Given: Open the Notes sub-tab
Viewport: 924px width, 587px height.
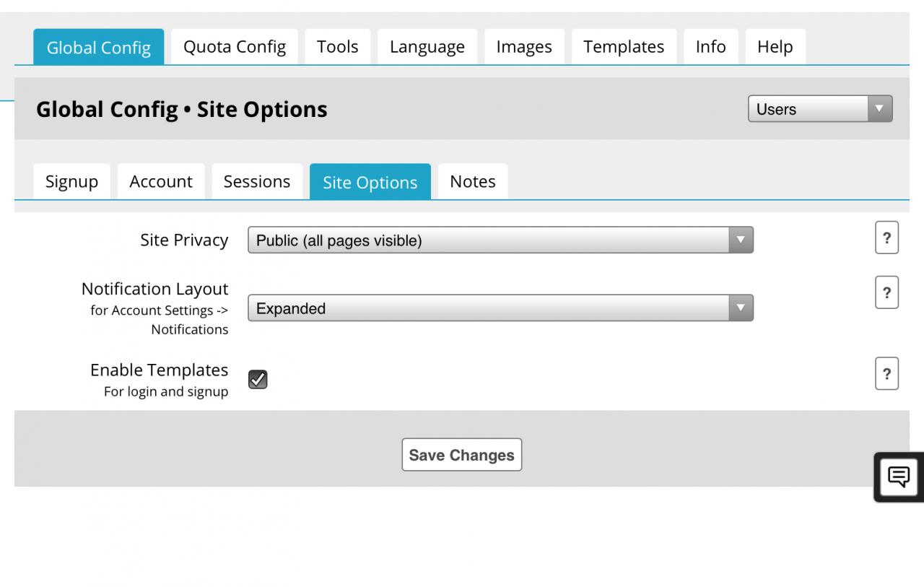Looking at the screenshot, I should point(473,182).
